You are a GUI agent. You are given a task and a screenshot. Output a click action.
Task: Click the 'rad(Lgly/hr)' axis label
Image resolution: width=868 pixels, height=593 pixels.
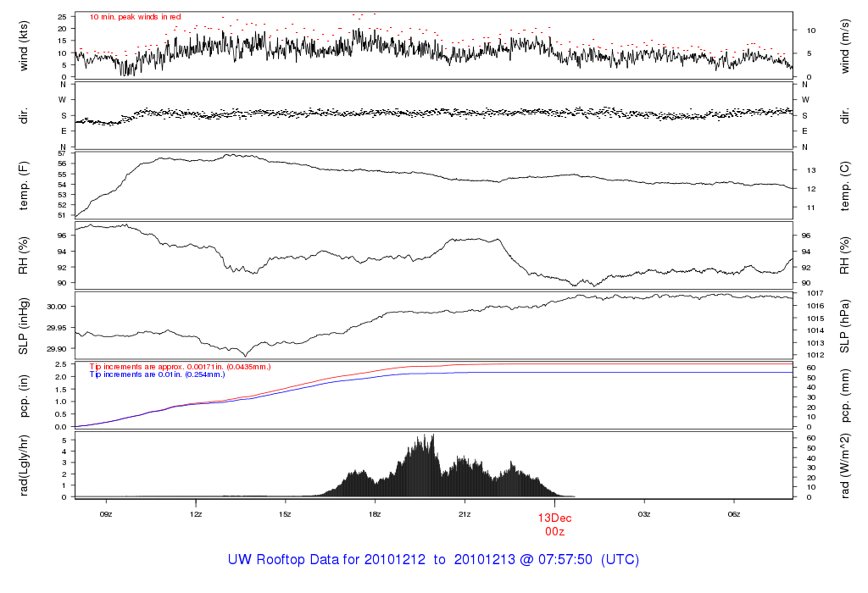pyautogui.click(x=23, y=465)
